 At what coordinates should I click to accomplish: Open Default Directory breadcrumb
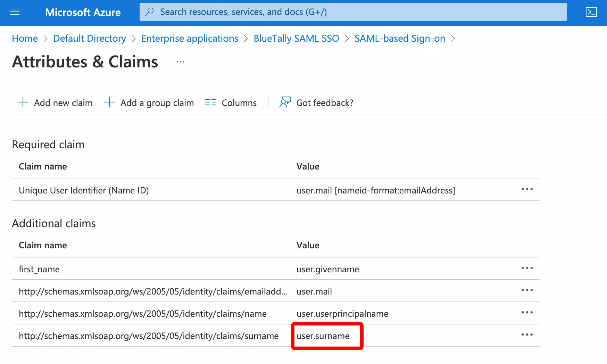[x=90, y=39]
